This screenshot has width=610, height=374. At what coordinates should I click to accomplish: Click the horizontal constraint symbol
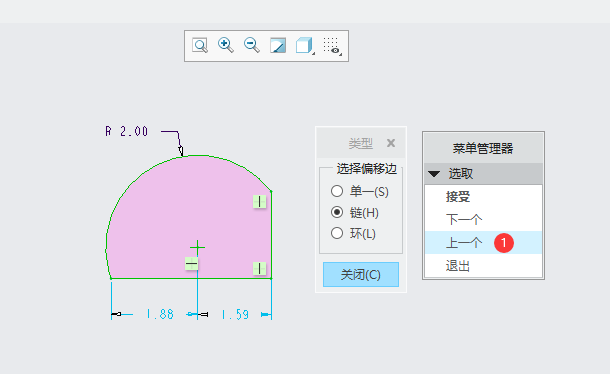click(191, 263)
